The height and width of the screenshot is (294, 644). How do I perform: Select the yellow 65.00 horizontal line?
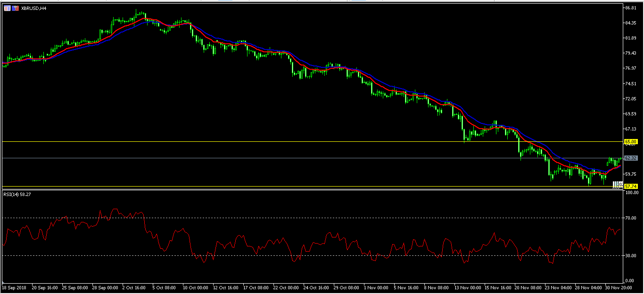283,141
